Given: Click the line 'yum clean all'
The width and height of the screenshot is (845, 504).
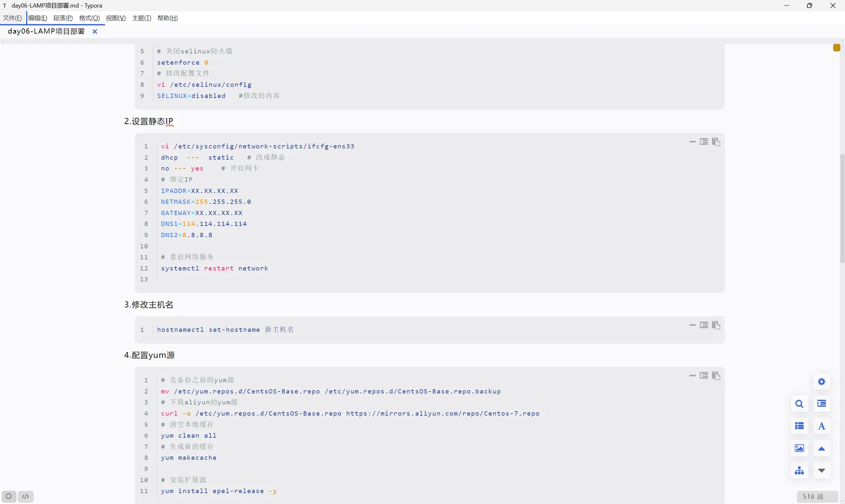Looking at the screenshot, I should 189,436.
